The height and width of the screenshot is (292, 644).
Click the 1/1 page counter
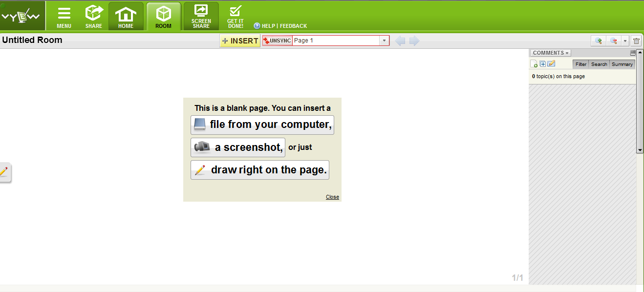[517, 278]
